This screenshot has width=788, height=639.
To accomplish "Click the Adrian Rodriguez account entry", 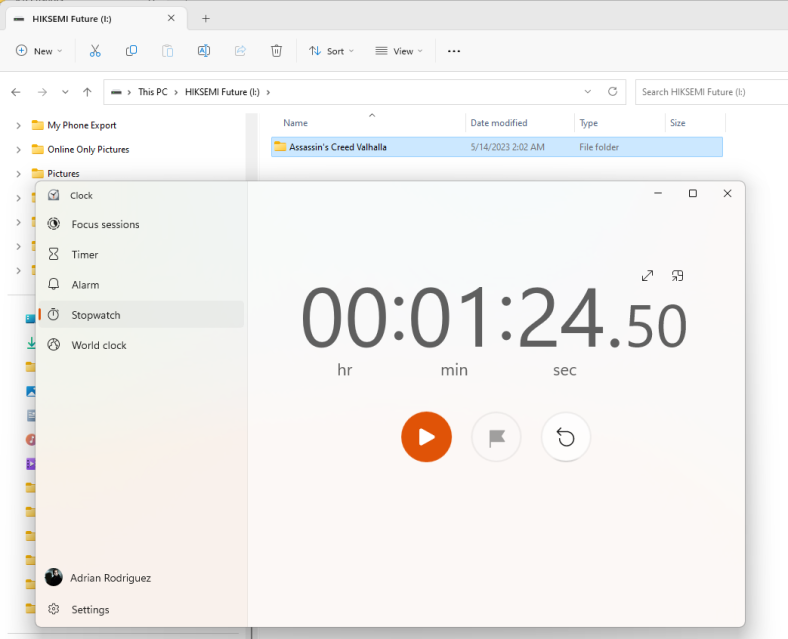I will (110, 578).
